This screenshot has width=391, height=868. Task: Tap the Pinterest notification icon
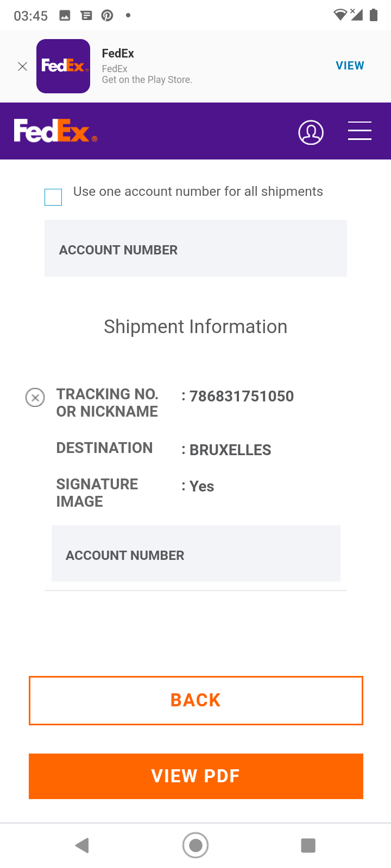(x=108, y=15)
